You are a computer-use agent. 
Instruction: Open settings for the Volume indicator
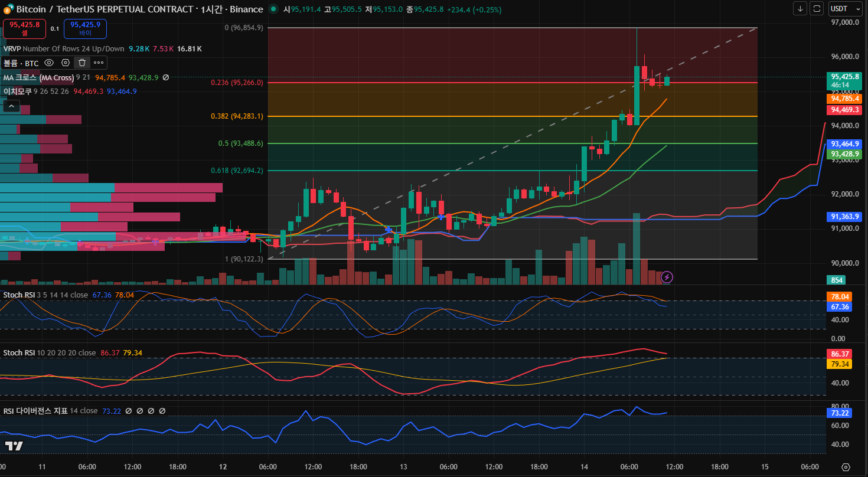(x=66, y=63)
